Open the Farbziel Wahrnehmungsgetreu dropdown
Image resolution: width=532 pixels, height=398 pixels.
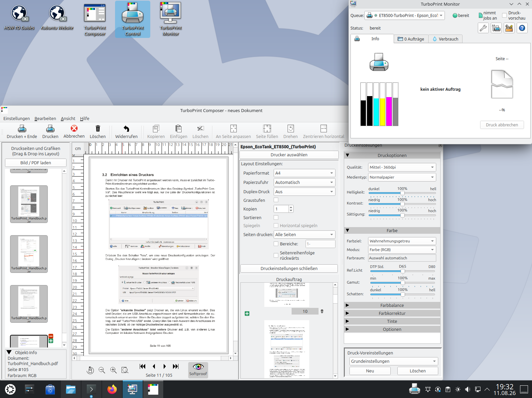point(402,241)
